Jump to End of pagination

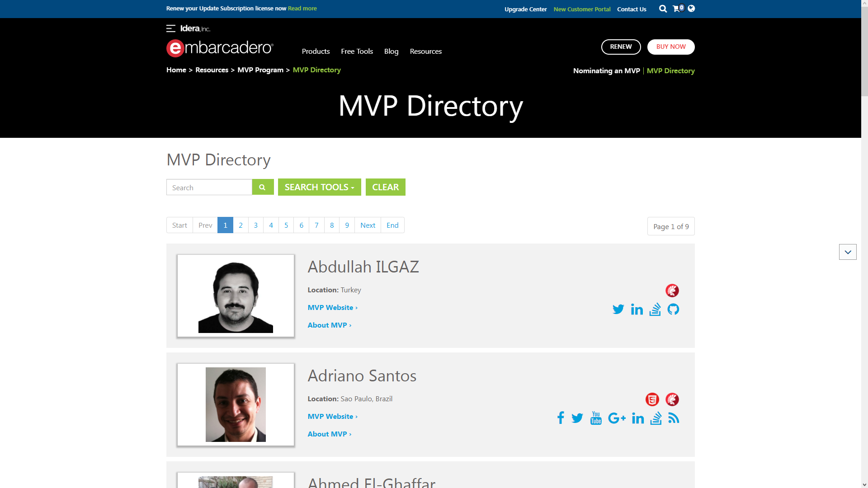coord(393,225)
